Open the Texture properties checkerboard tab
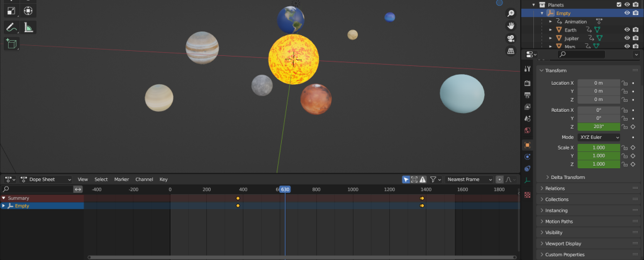This screenshot has height=260, width=644. 528,195
